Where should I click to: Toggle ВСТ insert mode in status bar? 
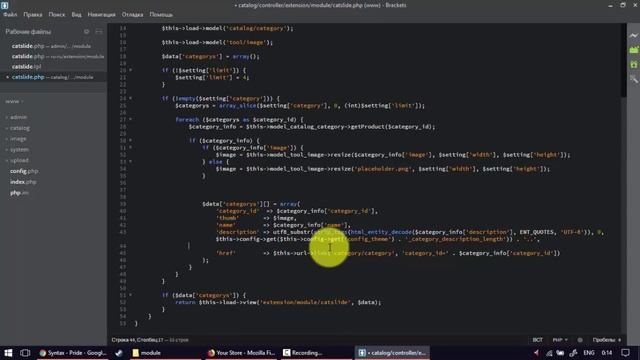click(x=538, y=340)
